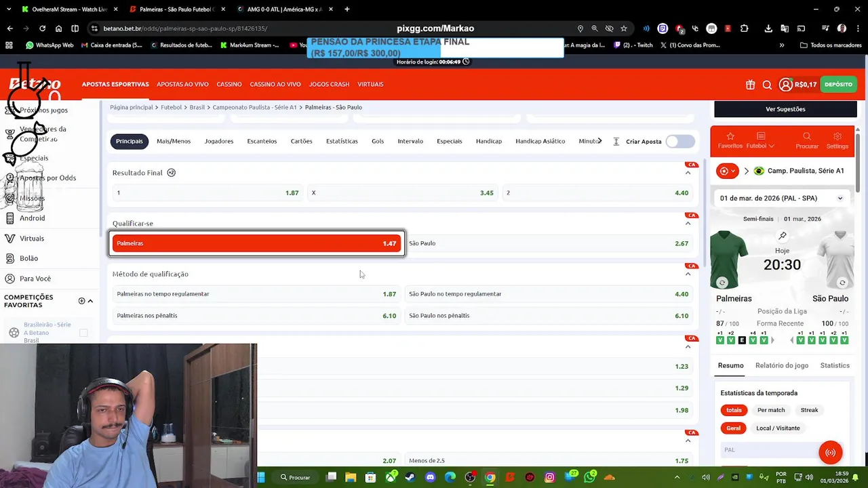The height and width of the screenshot is (488, 868).
Task: Click the info icon beside Resultado Final
Action: point(171,173)
